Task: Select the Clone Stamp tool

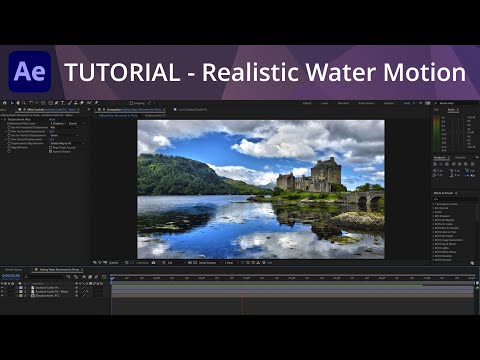Action: [76, 103]
